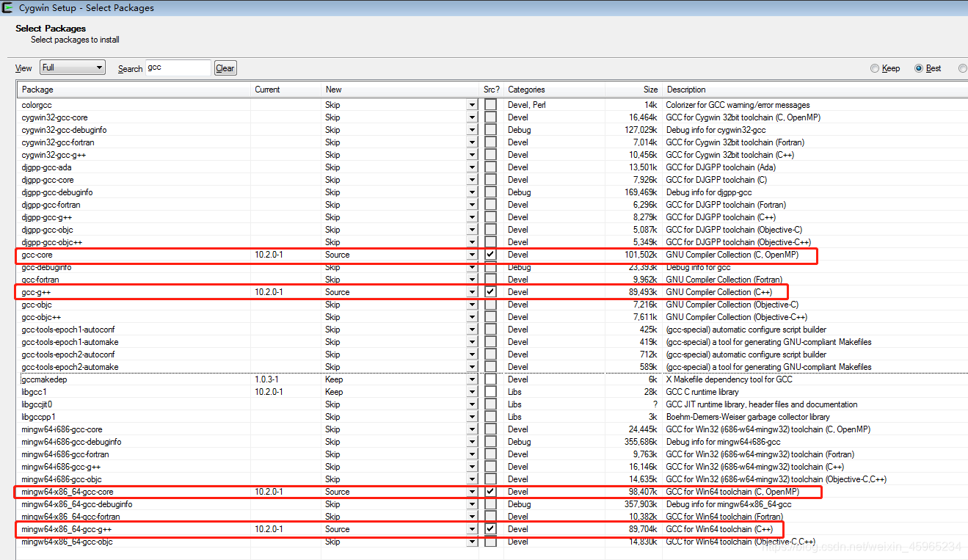Uncheck the Src checkbox for gcc-core
This screenshot has width=968, height=560.
(x=490, y=255)
